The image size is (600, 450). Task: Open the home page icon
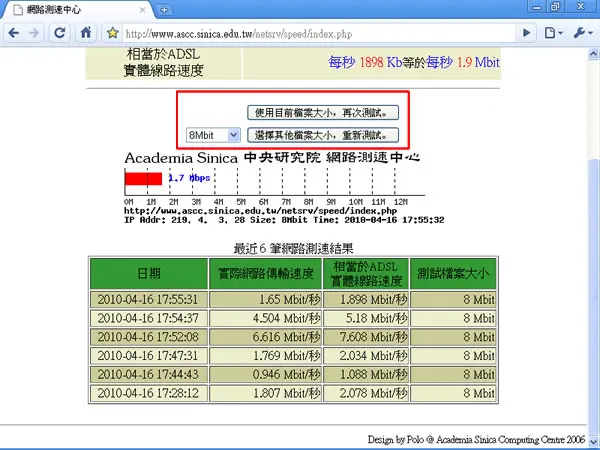click(x=86, y=33)
